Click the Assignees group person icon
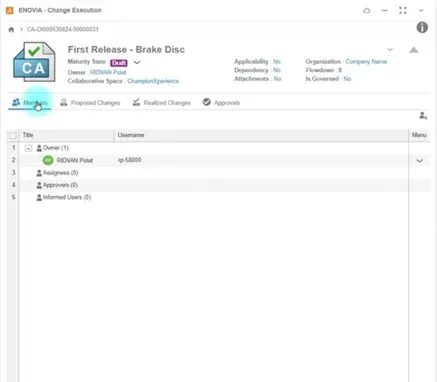This screenshot has height=382, width=437. coord(39,173)
